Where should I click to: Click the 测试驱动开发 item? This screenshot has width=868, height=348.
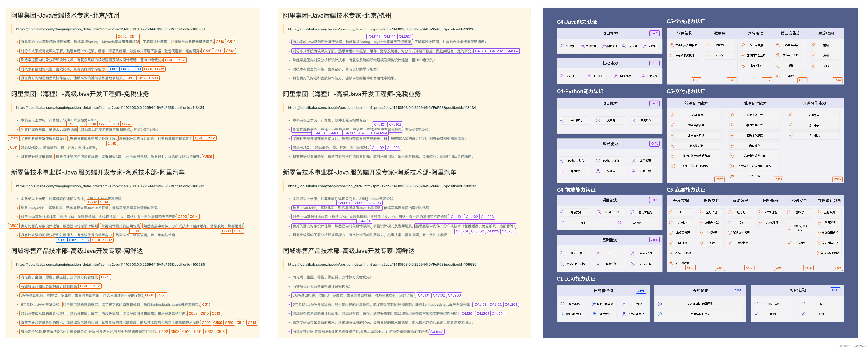click(x=754, y=115)
